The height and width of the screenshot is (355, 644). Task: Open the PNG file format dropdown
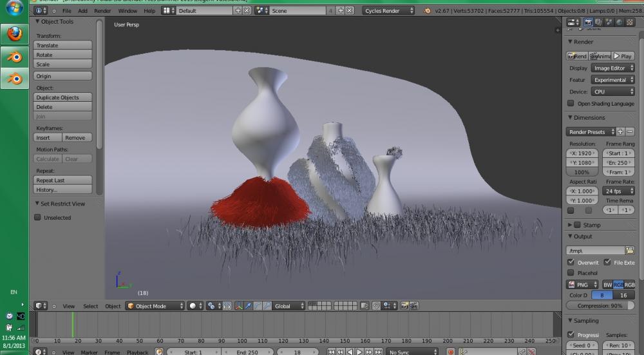[582, 284]
